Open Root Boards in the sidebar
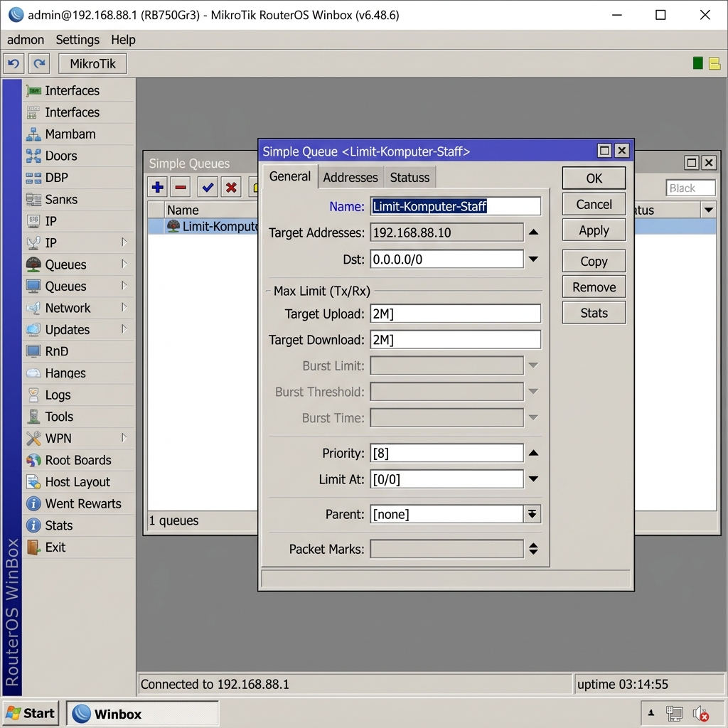The height and width of the screenshot is (728, 728). tap(78, 461)
